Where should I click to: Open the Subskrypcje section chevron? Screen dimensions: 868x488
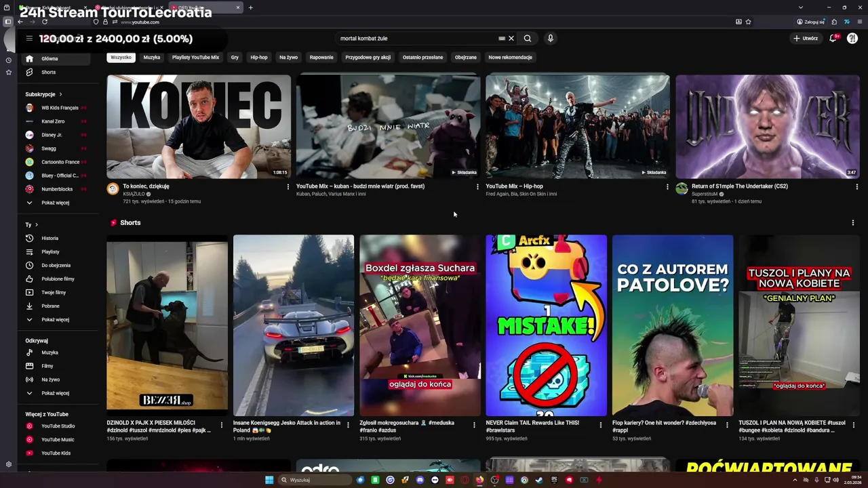60,94
